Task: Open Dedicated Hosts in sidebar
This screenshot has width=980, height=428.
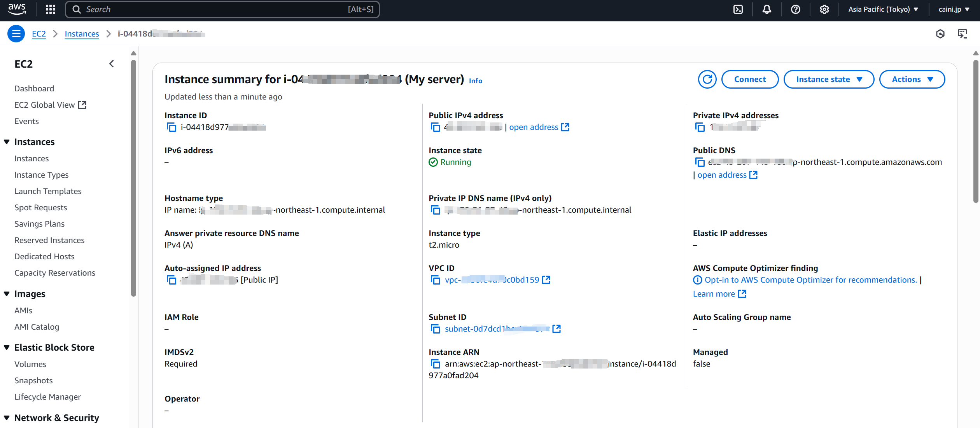Action: click(x=44, y=257)
